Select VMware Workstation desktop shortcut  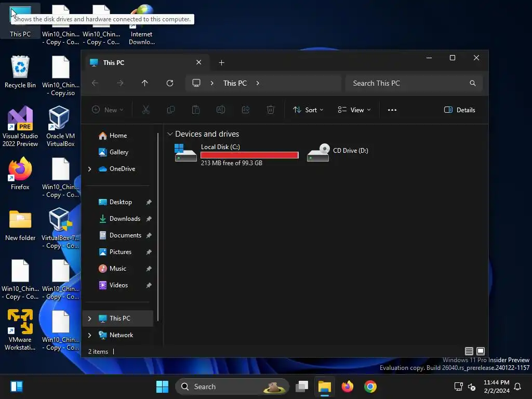click(x=20, y=330)
